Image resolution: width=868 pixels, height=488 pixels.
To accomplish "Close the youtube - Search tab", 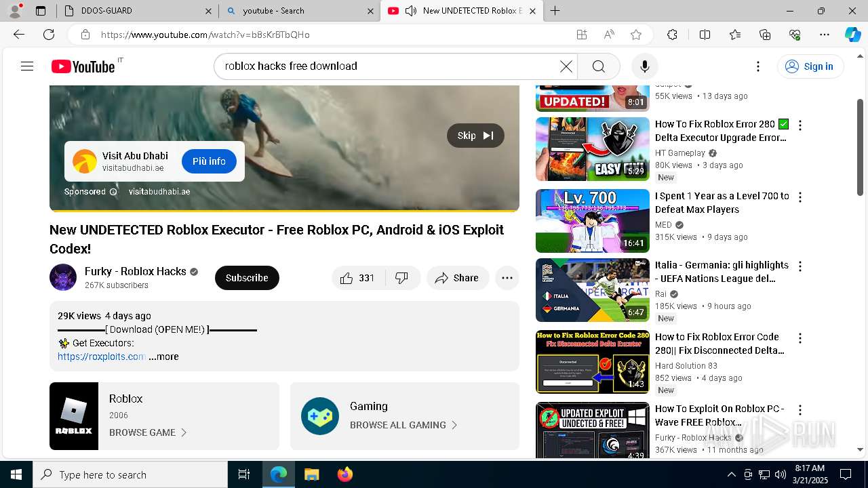I will [371, 11].
